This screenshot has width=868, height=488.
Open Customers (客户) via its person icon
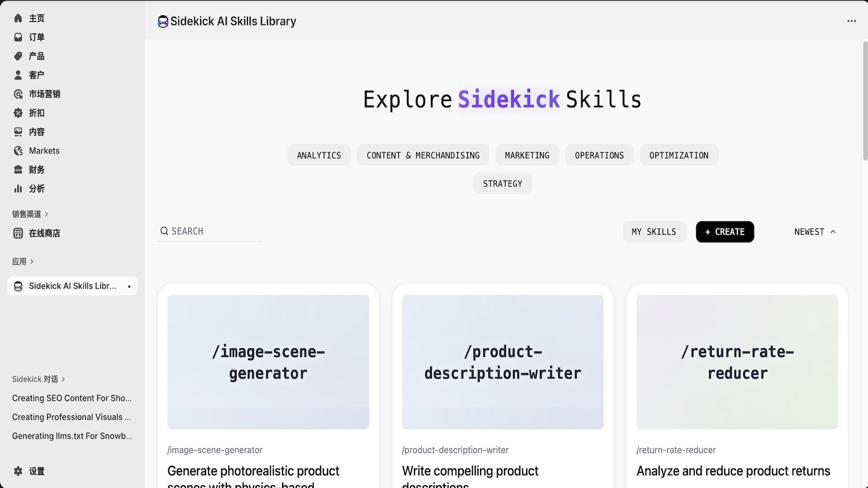18,75
